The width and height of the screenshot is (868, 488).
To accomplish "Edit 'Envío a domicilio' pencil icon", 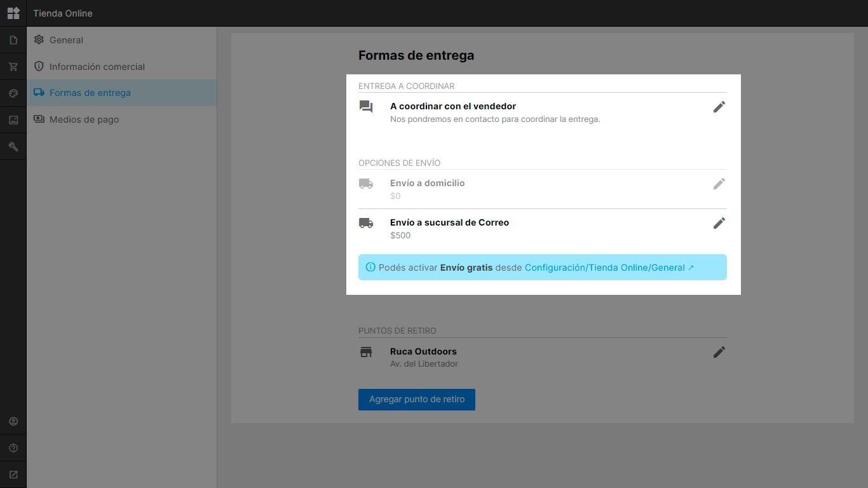I will point(719,184).
